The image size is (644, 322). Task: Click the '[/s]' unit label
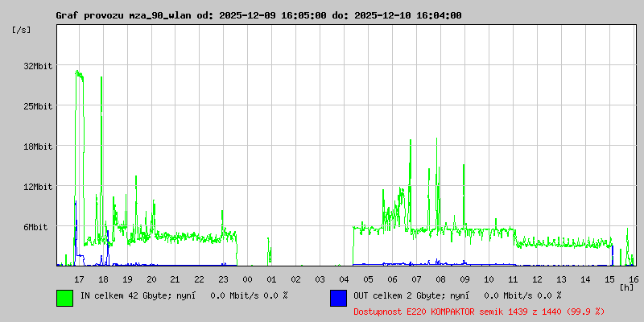pos(22,30)
